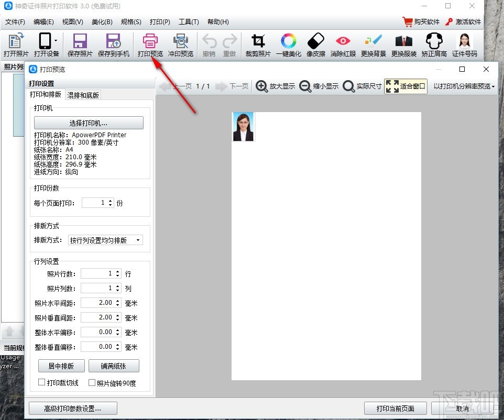Click the 铺满纸张 button
The height and width of the screenshot is (420, 504).
pyautogui.click(x=114, y=366)
